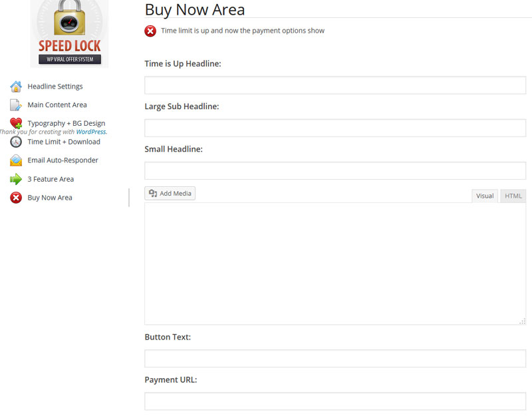Click the editor resize handle corner

tap(523, 321)
